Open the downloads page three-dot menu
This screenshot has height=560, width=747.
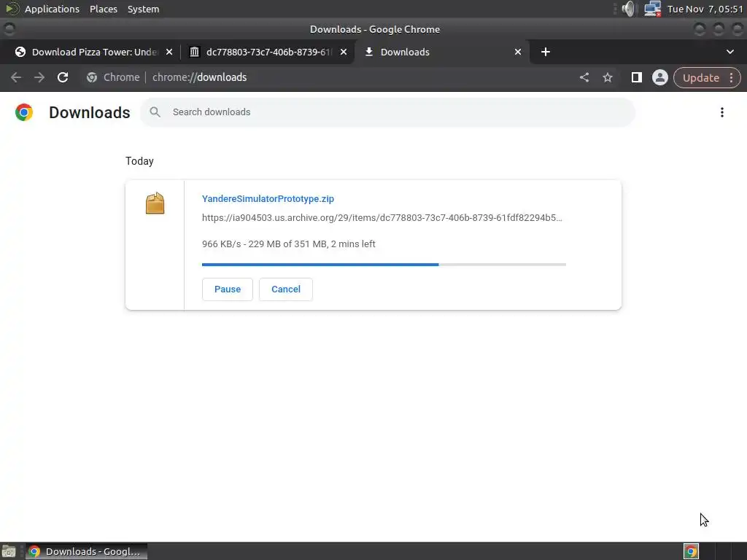721,112
